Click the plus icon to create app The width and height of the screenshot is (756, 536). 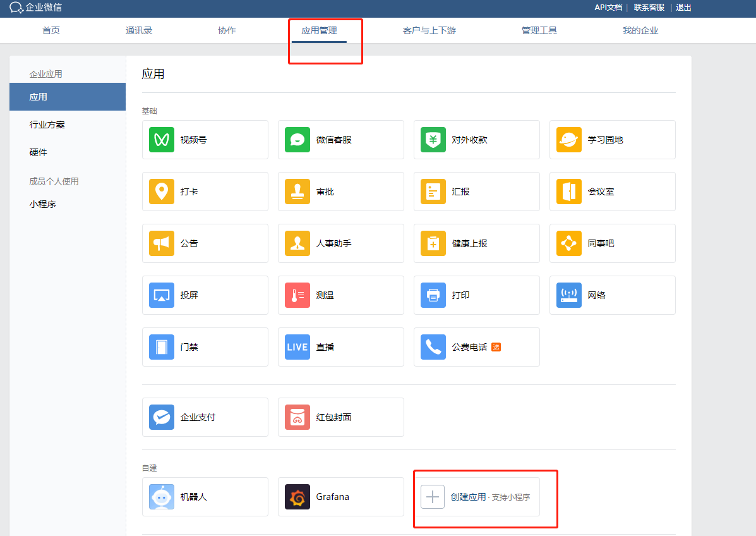[433, 497]
